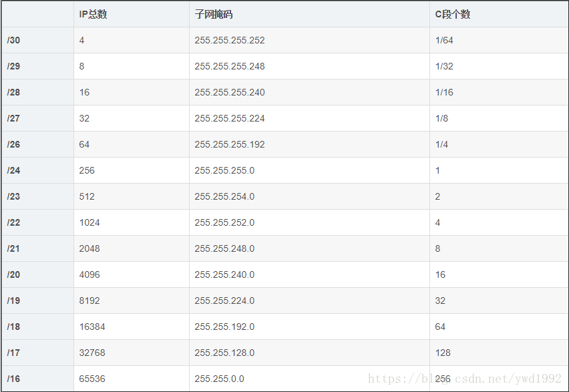The height and width of the screenshot is (392, 569).
Task: Select the /23 row label
Action: click(x=14, y=196)
